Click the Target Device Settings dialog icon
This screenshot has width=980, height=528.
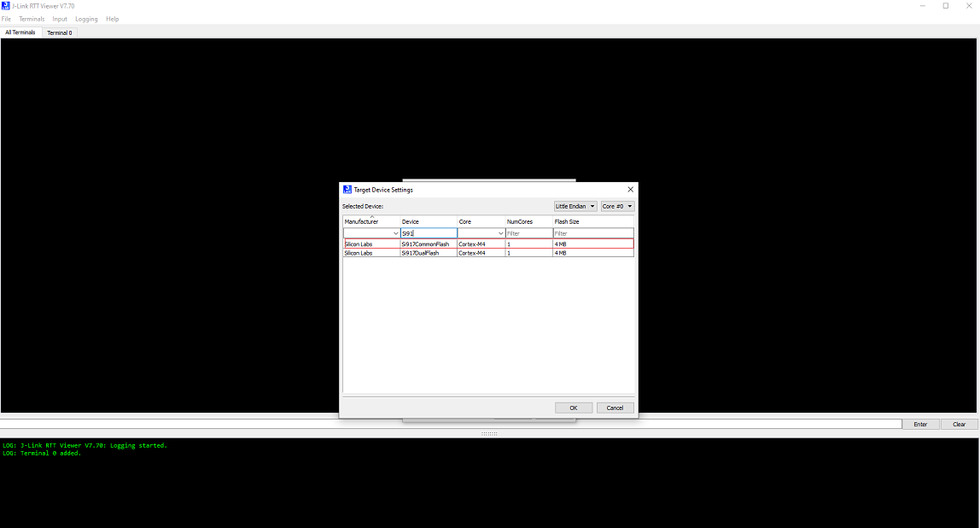(x=347, y=190)
